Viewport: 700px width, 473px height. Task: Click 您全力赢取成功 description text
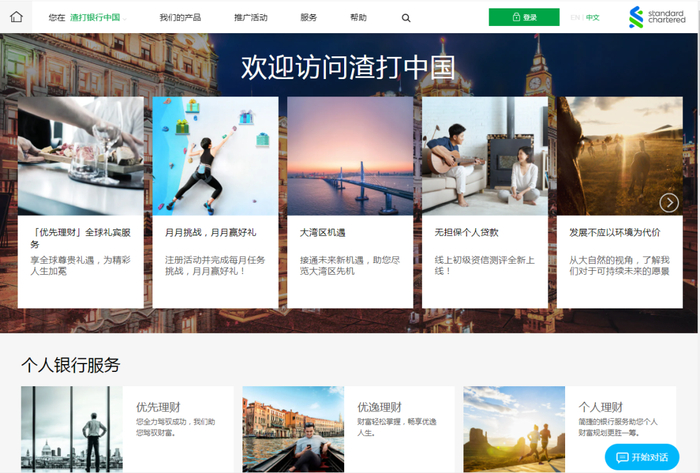(x=175, y=427)
